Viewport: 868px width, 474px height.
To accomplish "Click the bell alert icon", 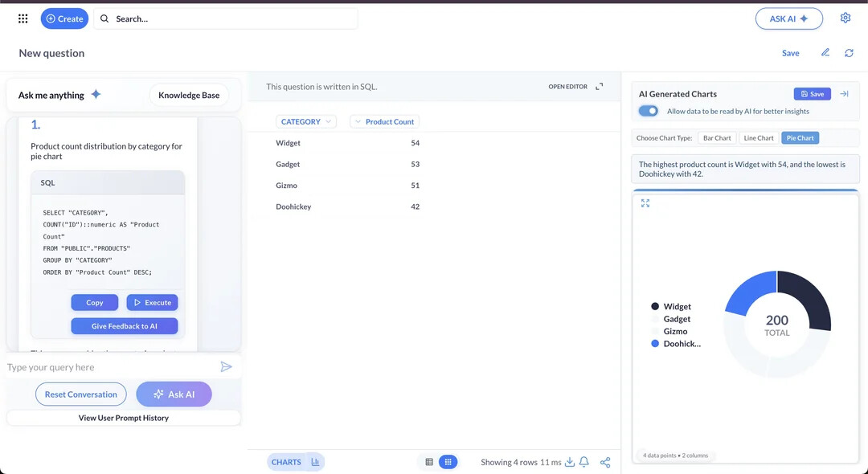I will tap(584, 462).
